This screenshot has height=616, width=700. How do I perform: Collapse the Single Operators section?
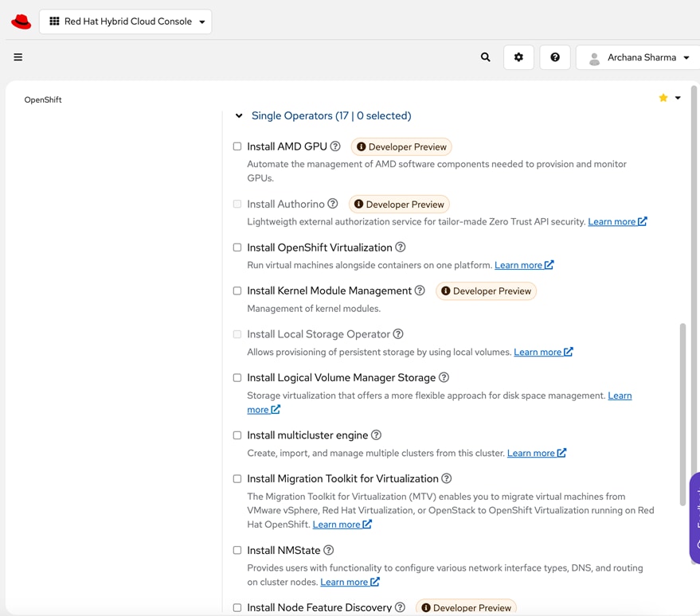pyautogui.click(x=239, y=115)
